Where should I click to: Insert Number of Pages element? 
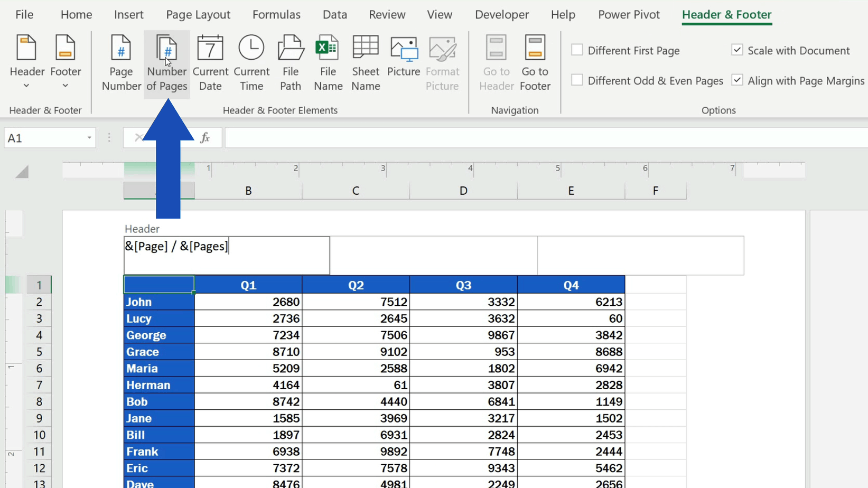pos(167,63)
